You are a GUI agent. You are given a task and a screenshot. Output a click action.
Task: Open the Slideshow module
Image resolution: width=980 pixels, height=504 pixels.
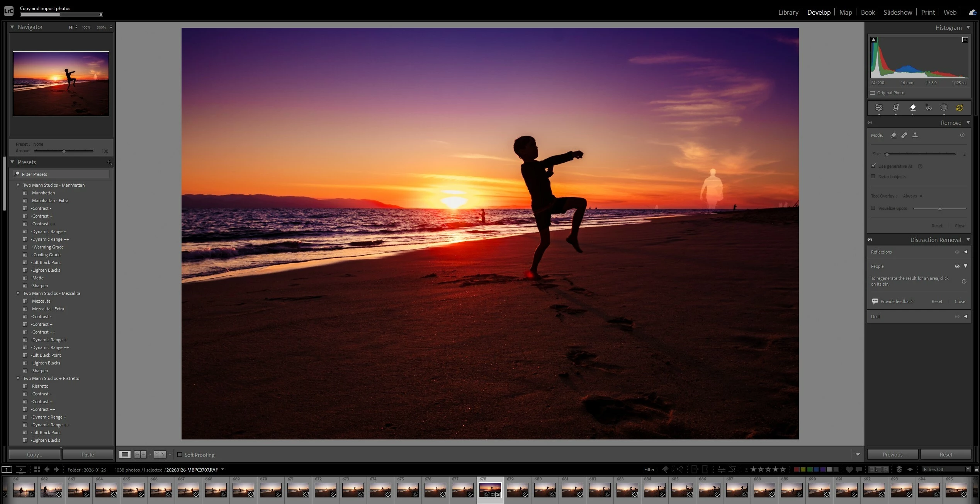click(x=898, y=12)
